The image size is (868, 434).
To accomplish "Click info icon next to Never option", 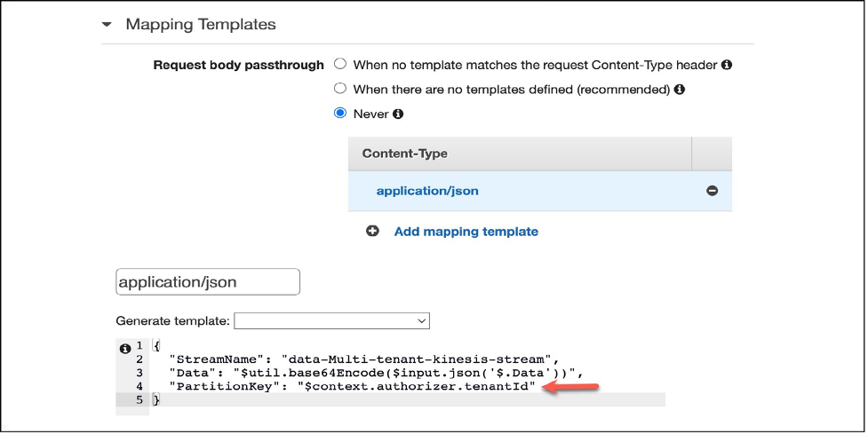I will click(x=398, y=114).
